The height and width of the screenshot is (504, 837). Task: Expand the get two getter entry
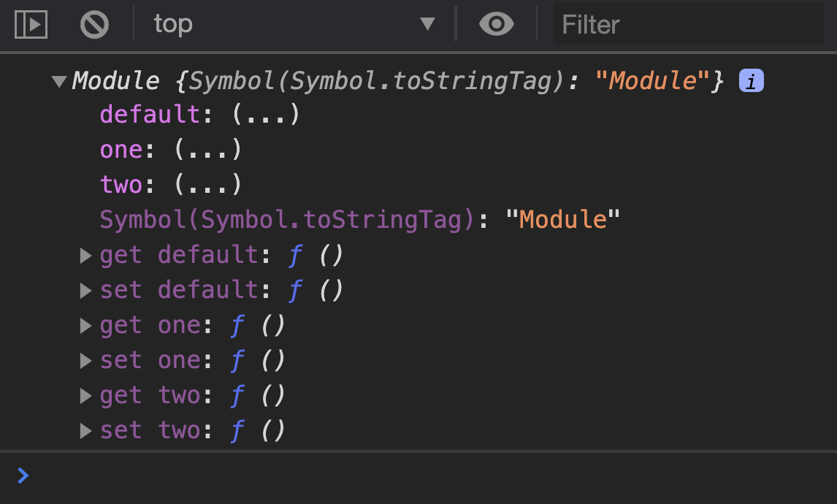click(85, 396)
